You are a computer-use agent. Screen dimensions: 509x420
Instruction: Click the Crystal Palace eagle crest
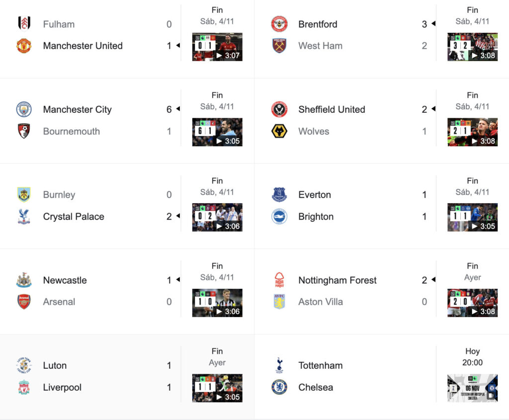[24, 217]
